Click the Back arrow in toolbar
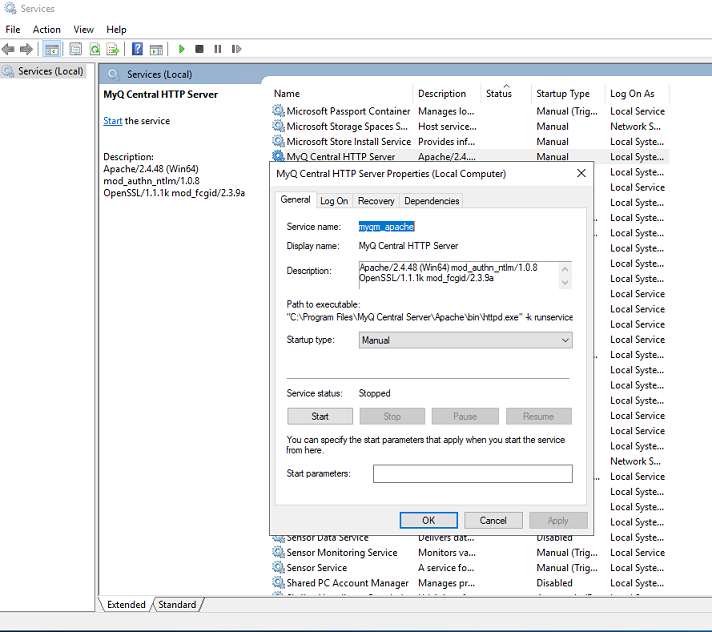Image resolution: width=712 pixels, height=632 pixels. pyautogui.click(x=9, y=49)
